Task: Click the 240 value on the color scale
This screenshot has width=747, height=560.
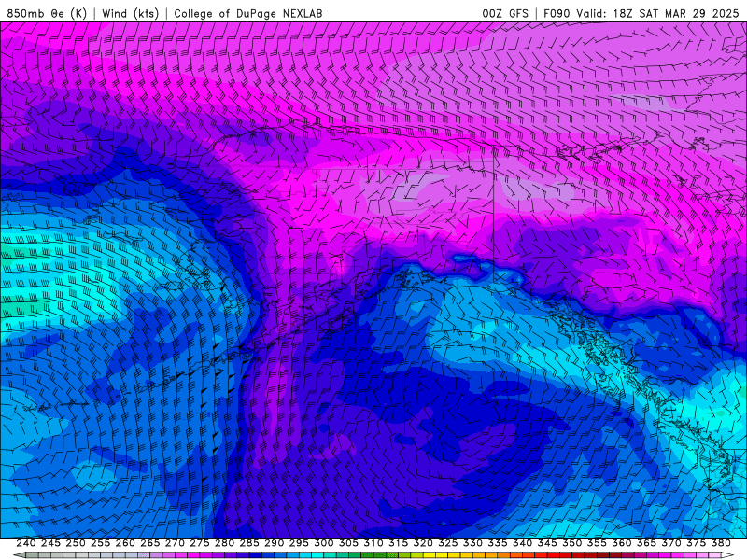Action: 26,543
